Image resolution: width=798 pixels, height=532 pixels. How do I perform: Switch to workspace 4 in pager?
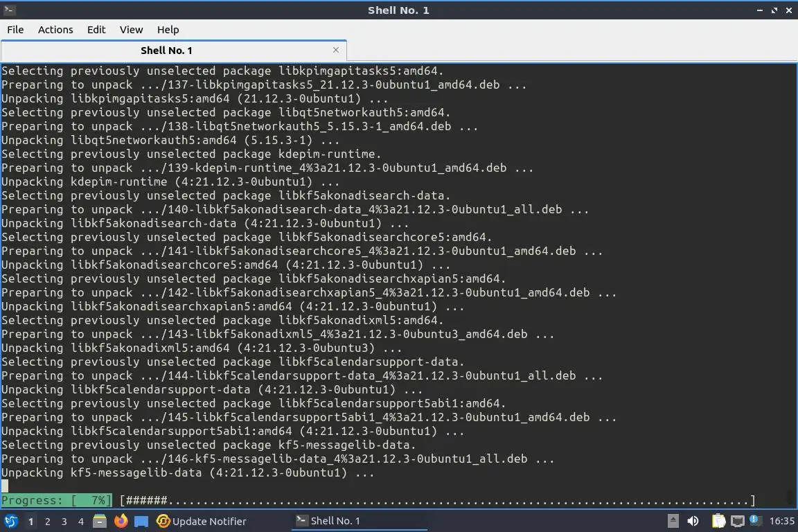[81, 522]
